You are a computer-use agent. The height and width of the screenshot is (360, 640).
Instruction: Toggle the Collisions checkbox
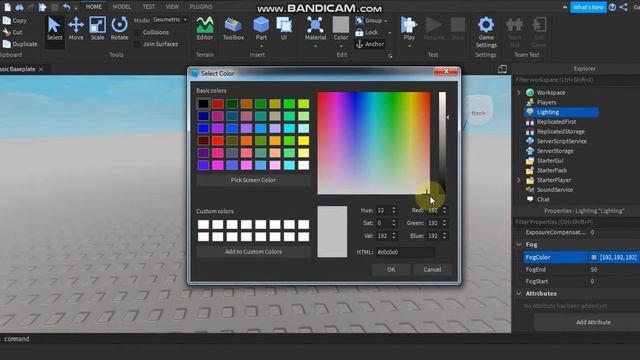click(x=137, y=32)
